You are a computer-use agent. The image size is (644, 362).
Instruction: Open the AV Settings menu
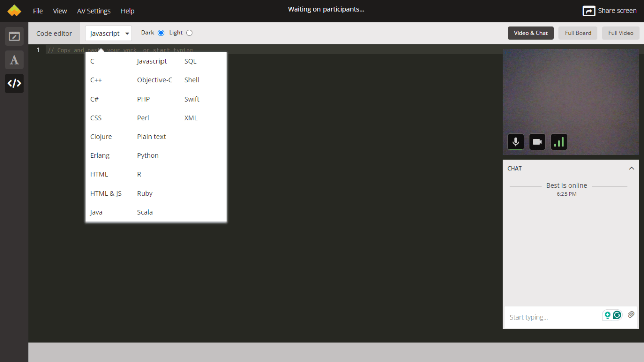point(94,11)
